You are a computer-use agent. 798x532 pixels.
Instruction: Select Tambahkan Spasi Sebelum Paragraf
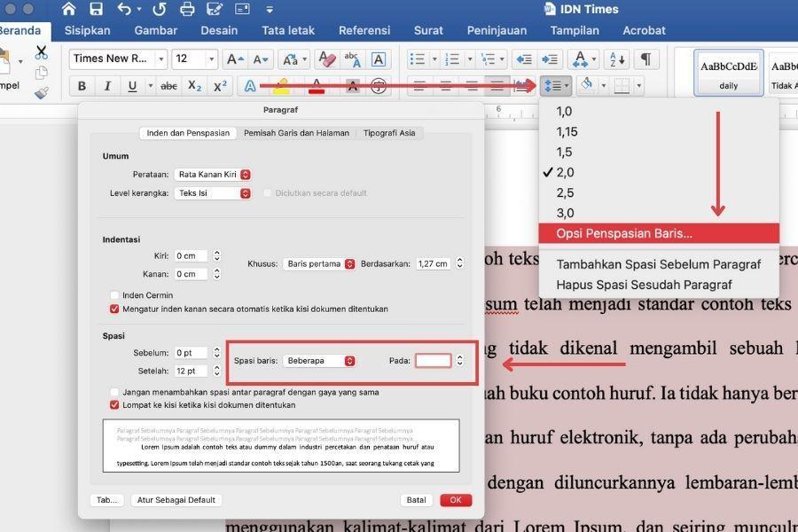[659, 264]
